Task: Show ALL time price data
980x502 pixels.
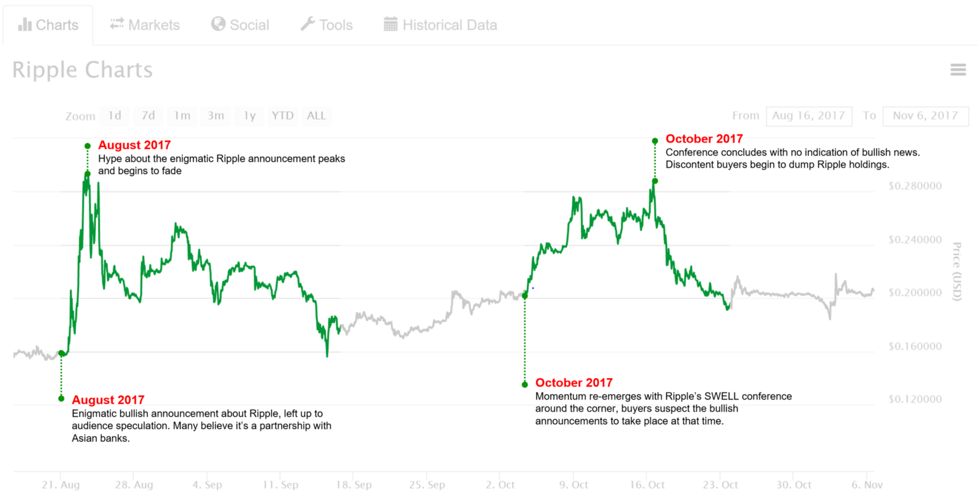Action: point(316,116)
